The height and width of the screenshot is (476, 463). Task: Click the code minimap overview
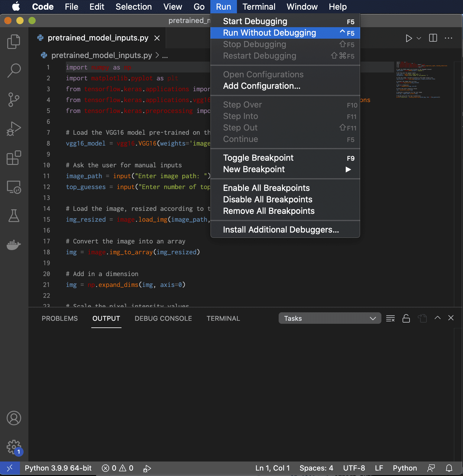pyautogui.click(x=422, y=80)
